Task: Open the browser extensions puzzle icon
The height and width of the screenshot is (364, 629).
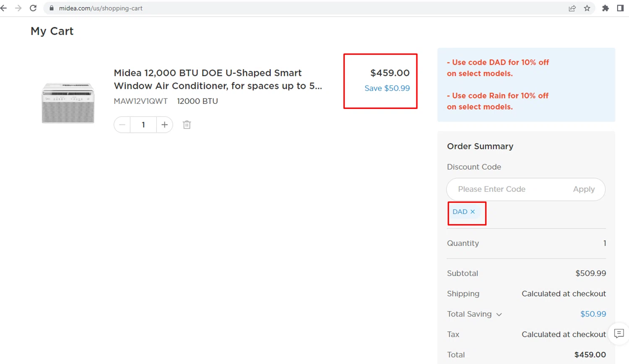Action: (x=606, y=8)
